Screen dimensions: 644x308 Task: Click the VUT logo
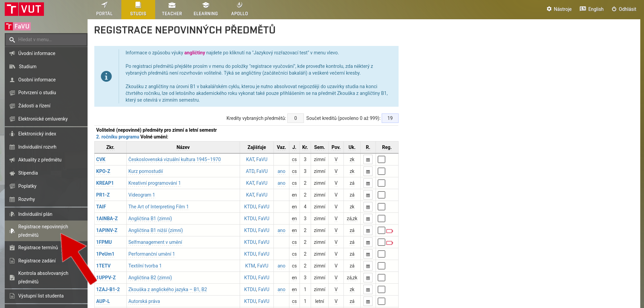24,9
